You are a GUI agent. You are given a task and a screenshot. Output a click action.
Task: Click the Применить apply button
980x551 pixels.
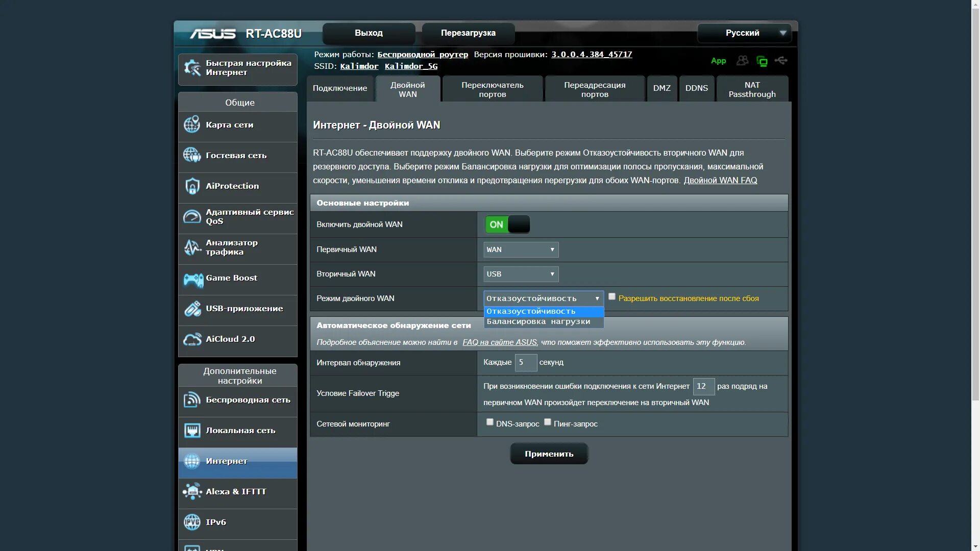(549, 454)
